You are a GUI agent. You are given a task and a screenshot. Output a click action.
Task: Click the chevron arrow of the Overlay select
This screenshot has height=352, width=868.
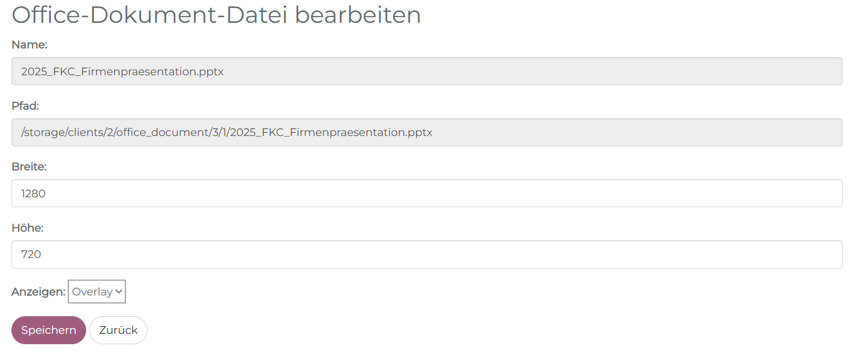coord(119,291)
